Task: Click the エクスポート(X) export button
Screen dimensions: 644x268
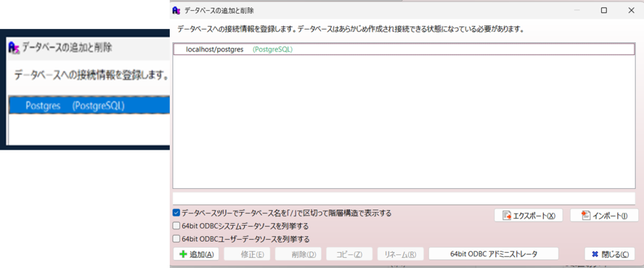Action: pos(528,215)
